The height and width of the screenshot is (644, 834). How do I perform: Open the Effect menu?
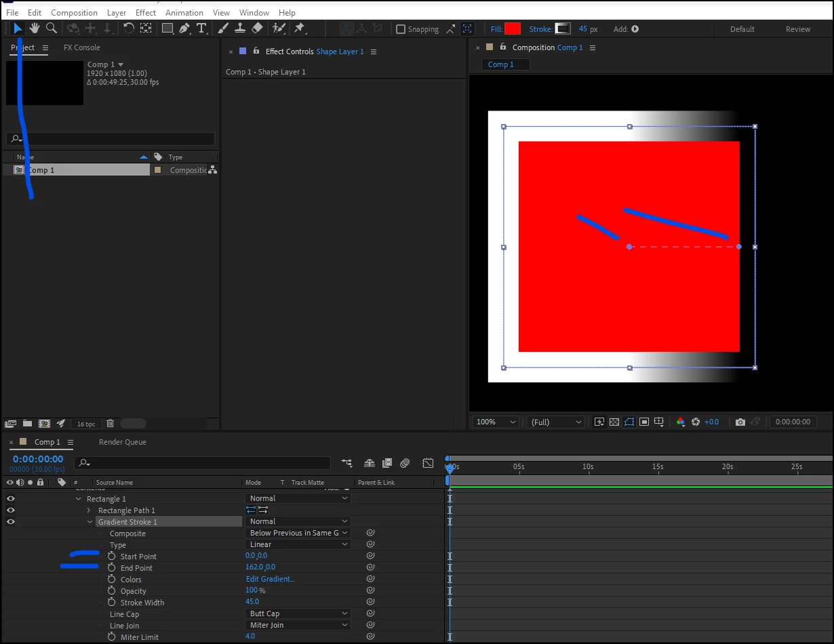(x=146, y=12)
